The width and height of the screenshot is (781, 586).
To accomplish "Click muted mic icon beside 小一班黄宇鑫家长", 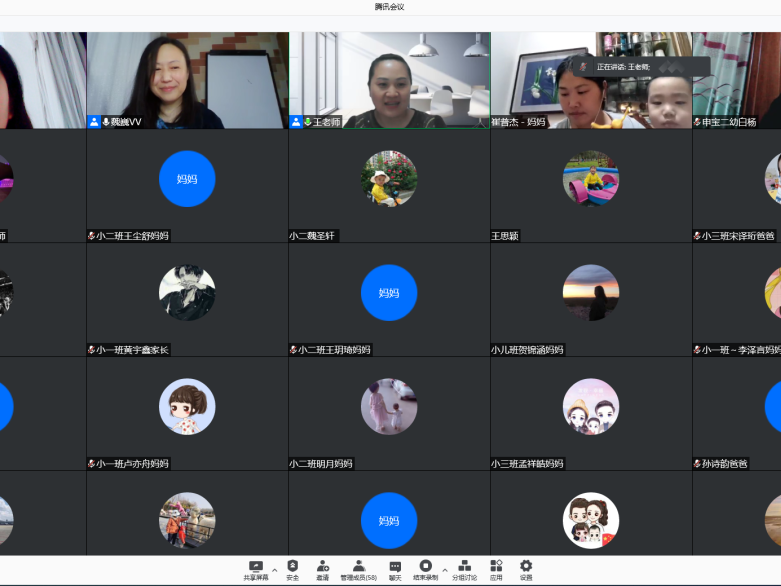I will (x=92, y=350).
